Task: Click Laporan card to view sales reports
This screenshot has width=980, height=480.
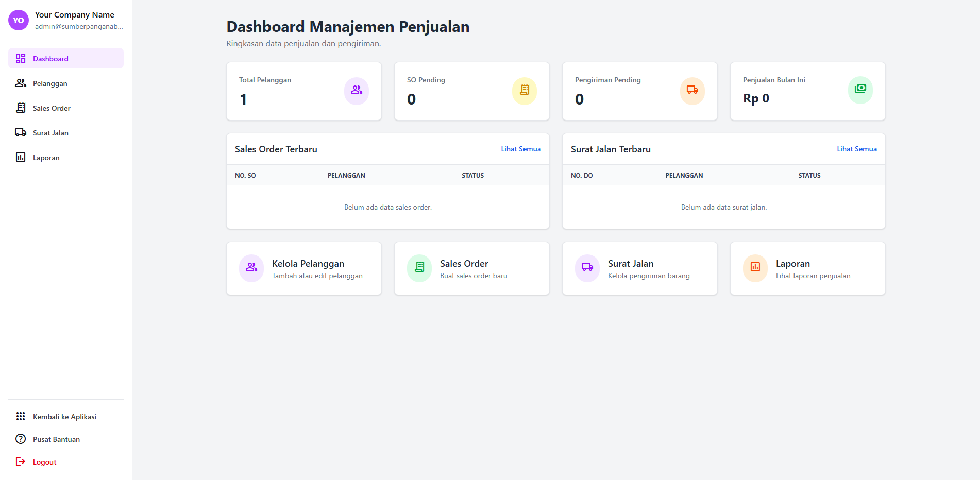Action: pyautogui.click(x=807, y=268)
